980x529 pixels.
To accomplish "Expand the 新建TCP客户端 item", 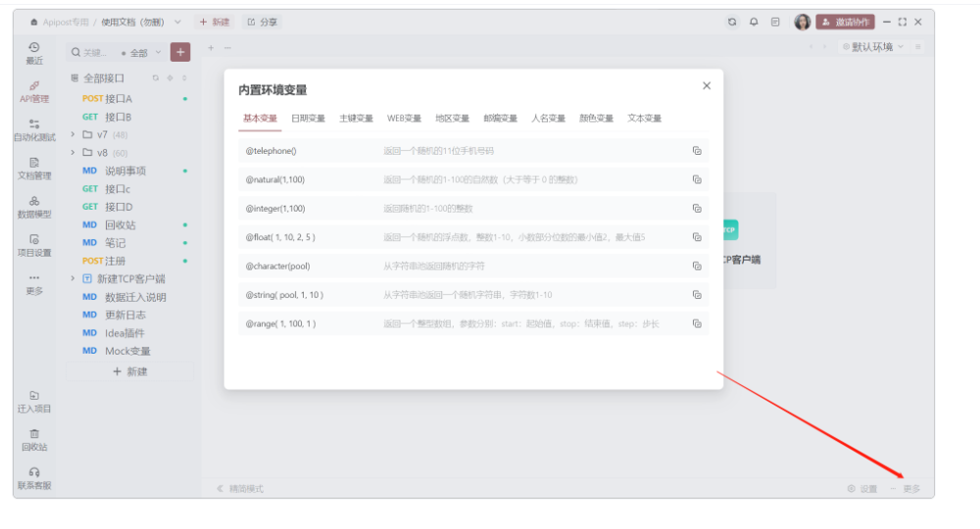I will point(73,278).
